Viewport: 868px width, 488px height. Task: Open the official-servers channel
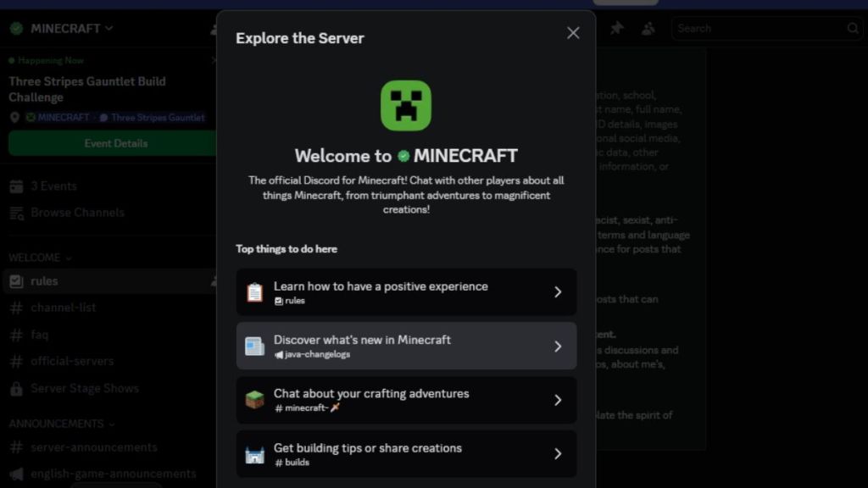pos(64,361)
